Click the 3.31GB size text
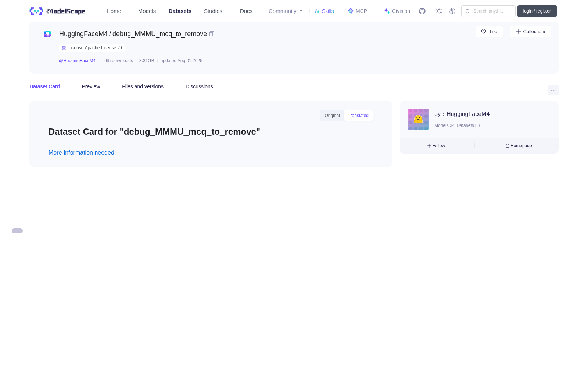The image size is (588, 368). click(x=147, y=61)
